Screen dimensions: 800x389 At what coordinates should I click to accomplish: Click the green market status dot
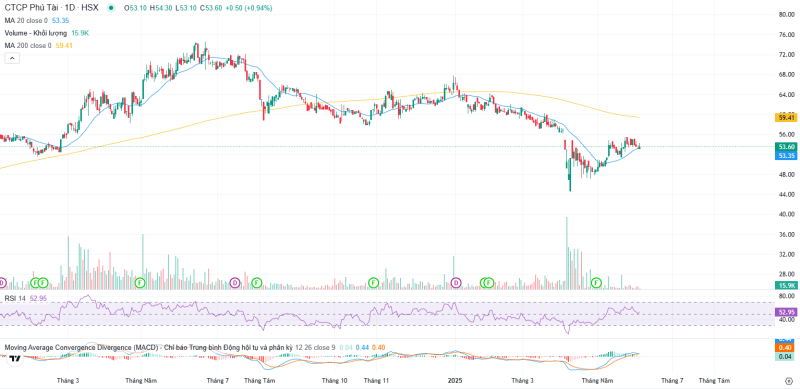point(111,8)
